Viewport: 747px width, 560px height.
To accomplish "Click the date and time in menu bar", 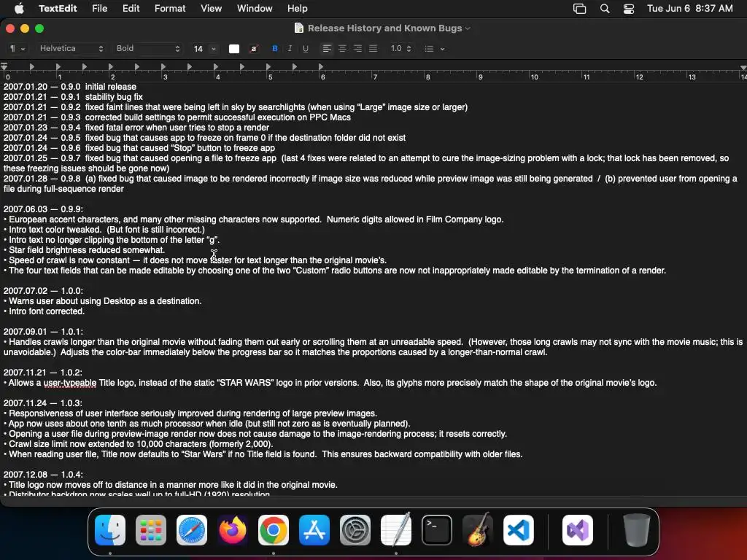I will click(x=690, y=9).
